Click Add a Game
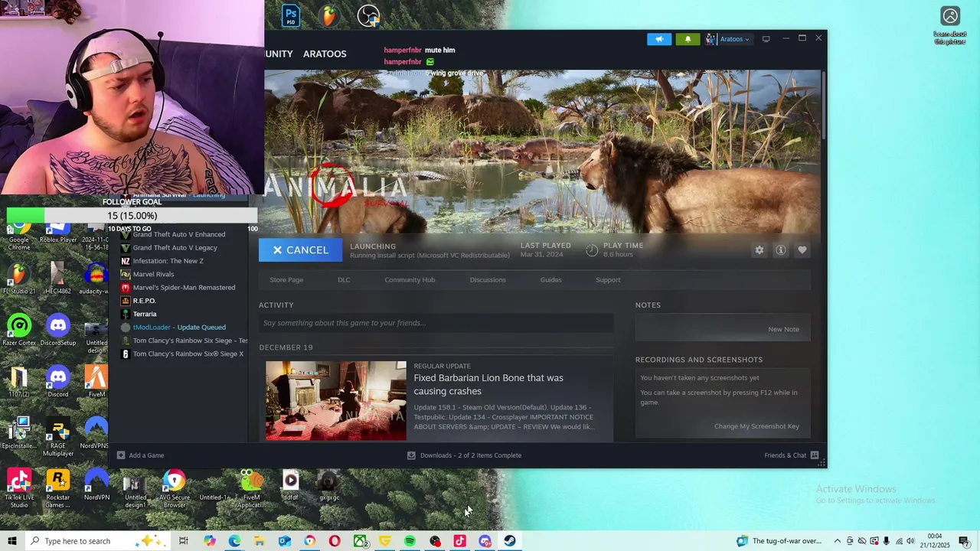The image size is (980, 551). [x=140, y=455]
